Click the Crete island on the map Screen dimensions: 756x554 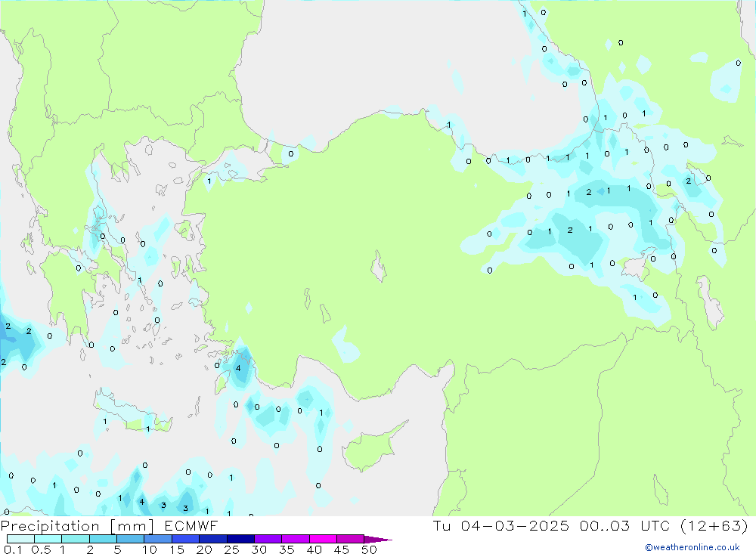coord(134,411)
